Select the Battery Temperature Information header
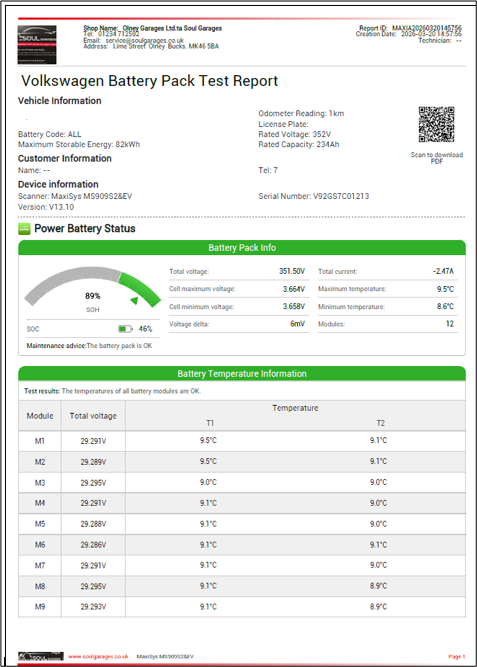This screenshot has width=477, height=667. pos(242,373)
